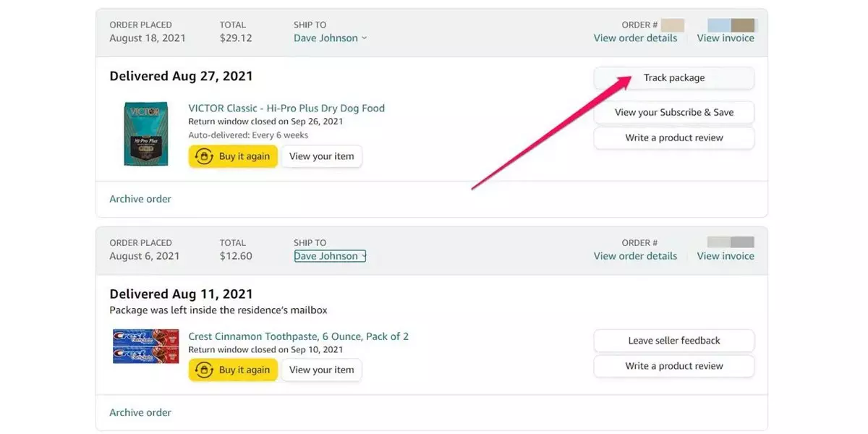The image size is (868, 434).
Task: Open View invoice for the August 6 order
Action: tap(726, 255)
